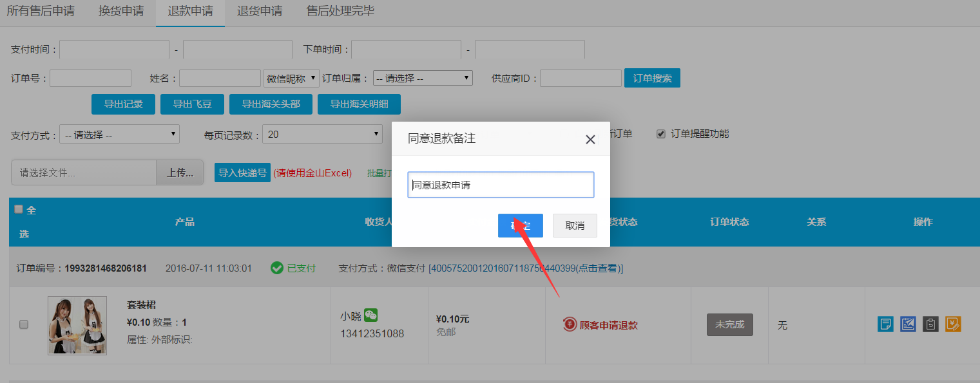
Task: Click the dark clipboard return icon
Action: point(930,324)
